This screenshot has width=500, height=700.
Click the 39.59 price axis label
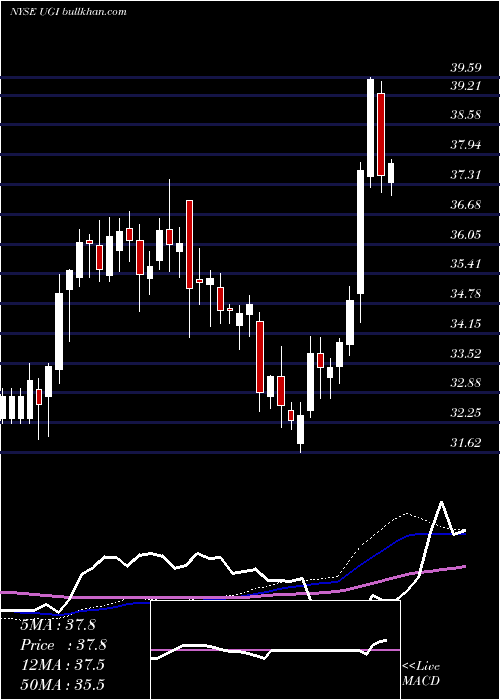[x=466, y=68]
